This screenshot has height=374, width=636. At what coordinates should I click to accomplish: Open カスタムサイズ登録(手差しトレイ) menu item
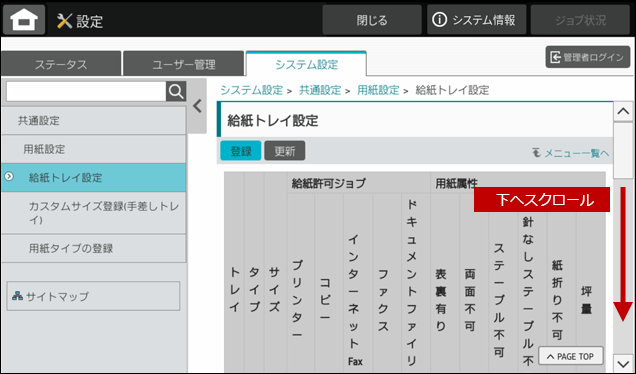[94, 213]
